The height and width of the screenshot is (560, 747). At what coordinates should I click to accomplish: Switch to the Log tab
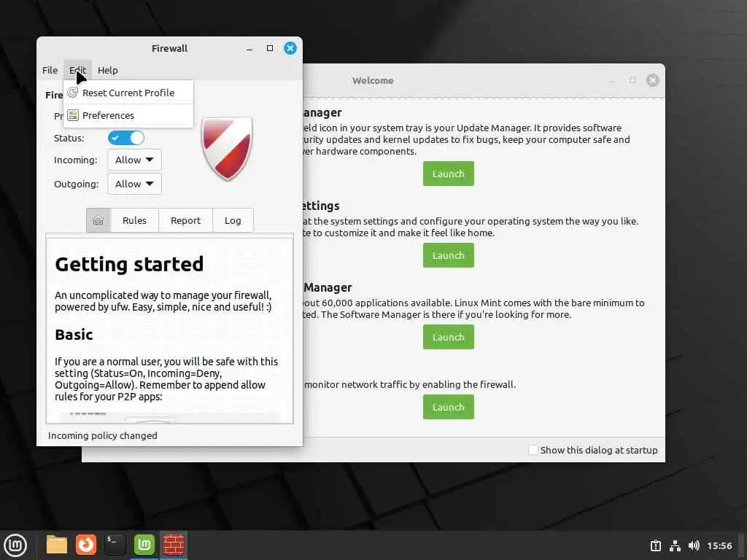coord(233,220)
